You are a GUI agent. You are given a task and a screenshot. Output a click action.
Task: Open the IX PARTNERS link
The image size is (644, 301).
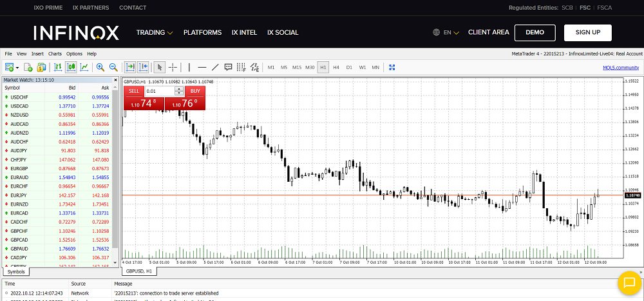(x=91, y=7)
